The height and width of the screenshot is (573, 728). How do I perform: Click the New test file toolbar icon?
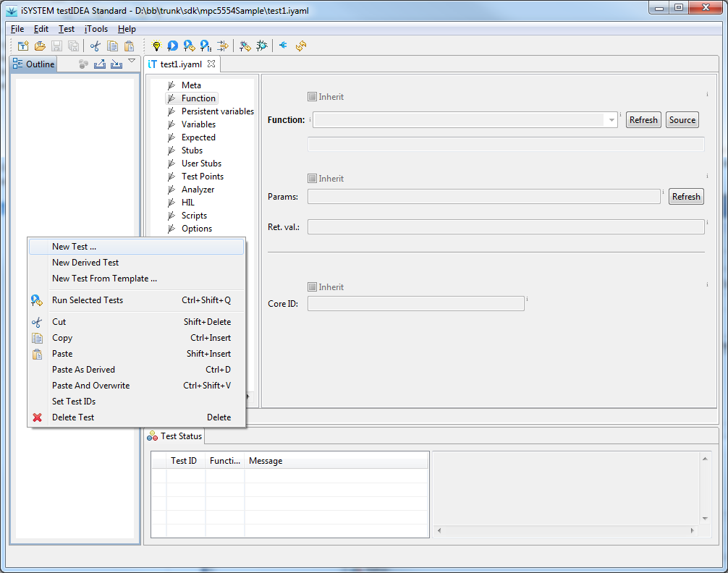tap(23, 46)
